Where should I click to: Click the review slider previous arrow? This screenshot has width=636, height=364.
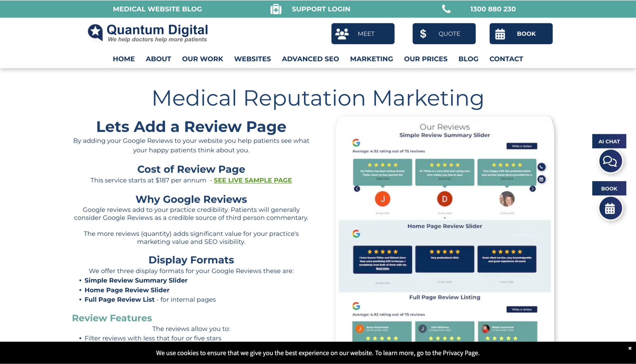[x=357, y=189]
